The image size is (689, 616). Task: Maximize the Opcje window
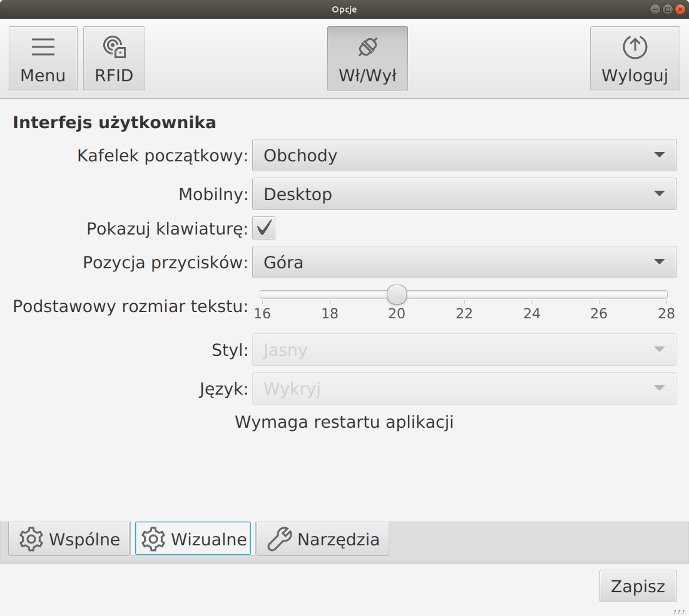point(667,9)
